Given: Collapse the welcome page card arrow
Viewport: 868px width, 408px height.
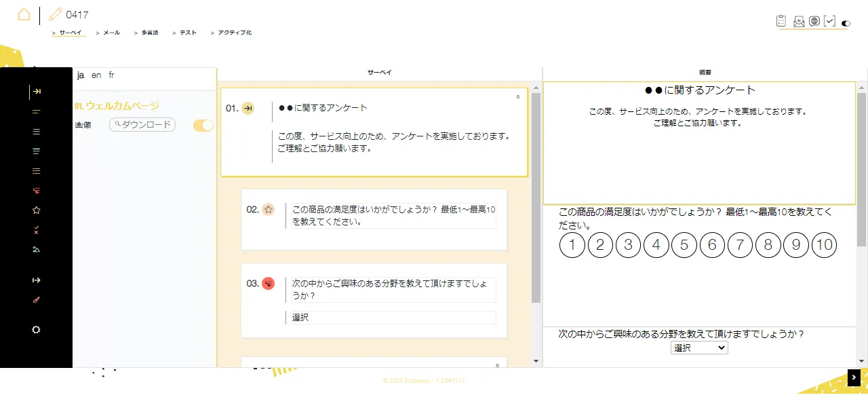Looking at the screenshot, I should (518, 97).
